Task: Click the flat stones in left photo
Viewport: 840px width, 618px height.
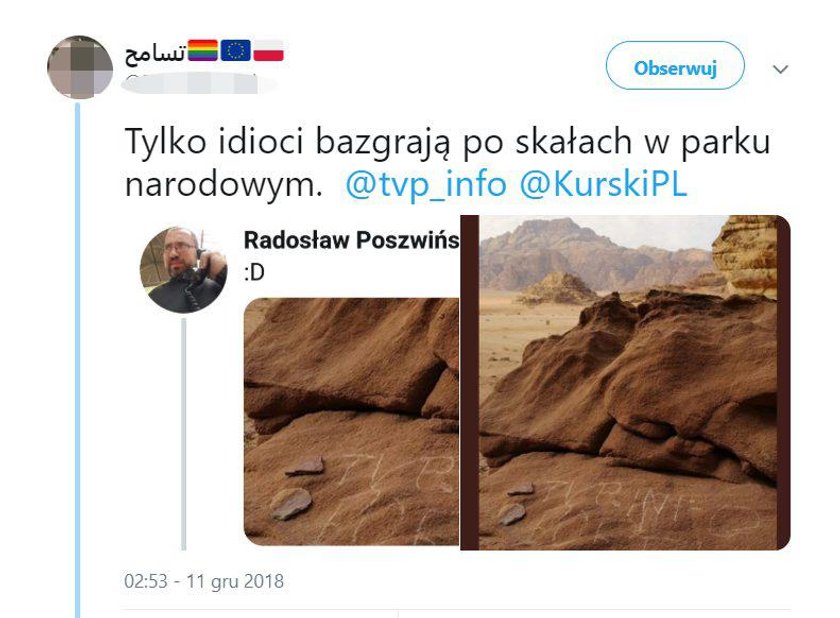Action: 297,488
